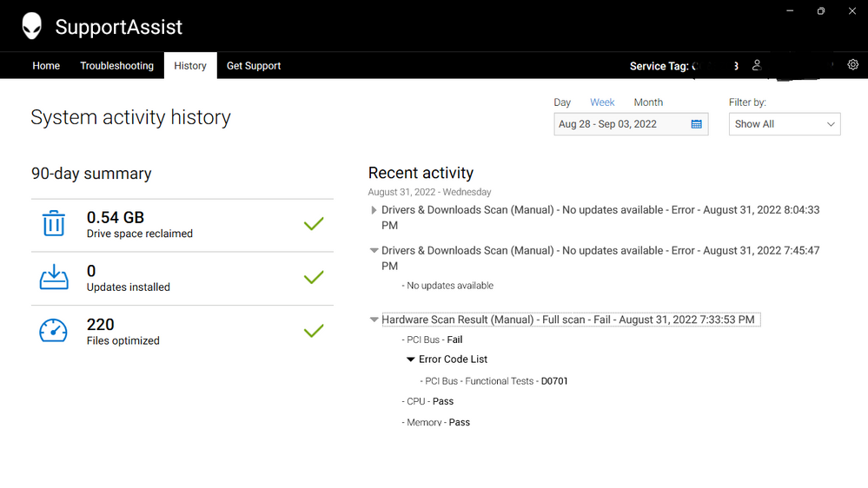
Task: Restore down the SupportAssist window
Action: (x=821, y=10)
